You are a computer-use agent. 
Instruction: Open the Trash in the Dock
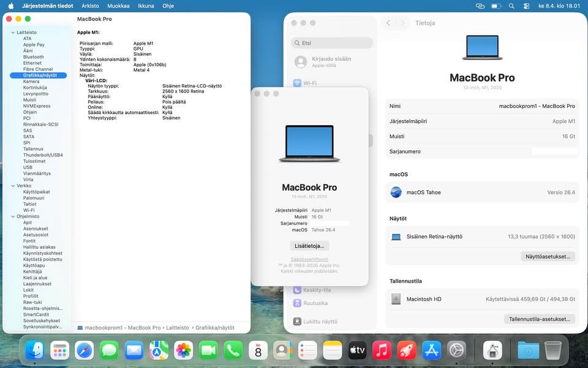coord(552,350)
